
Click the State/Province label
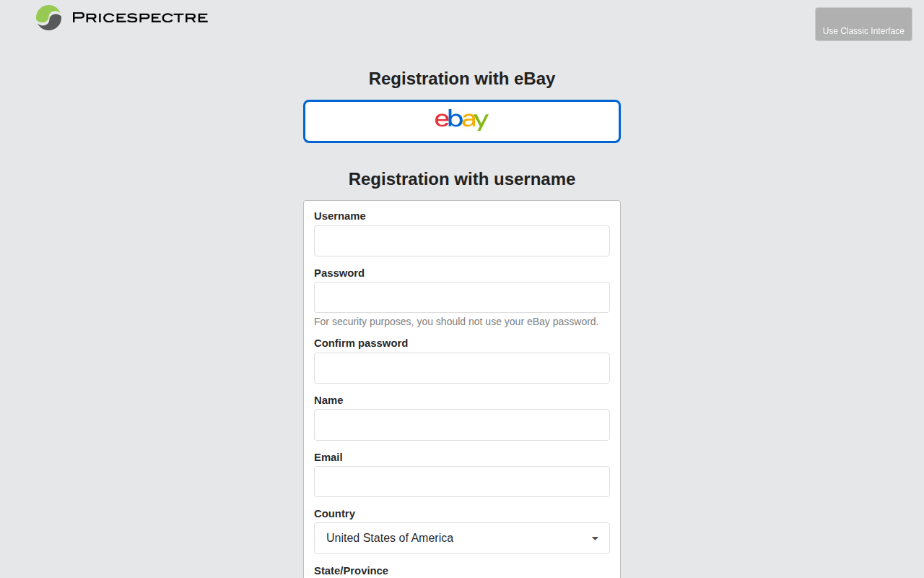351,570
